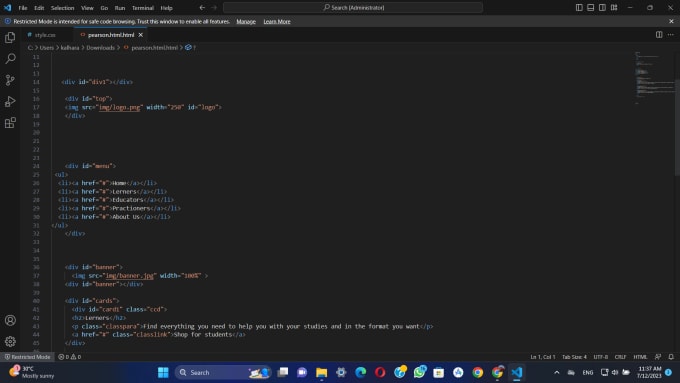680x383 pixels.
Task: Expand the Downloads breadcrumb segment
Action: tap(100, 48)
